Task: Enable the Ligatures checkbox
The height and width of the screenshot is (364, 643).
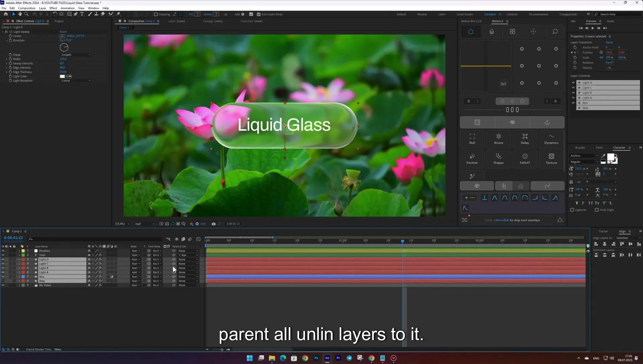Action: [572, 210]
